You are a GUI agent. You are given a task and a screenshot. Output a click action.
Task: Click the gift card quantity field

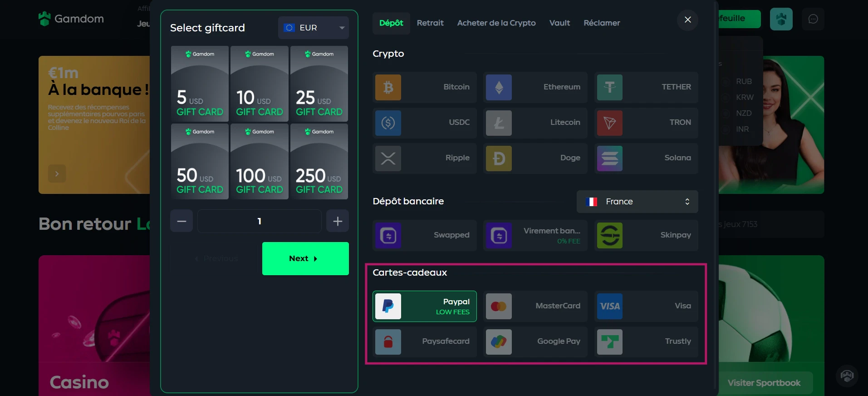pyautogui.click(x=260, y=221)
